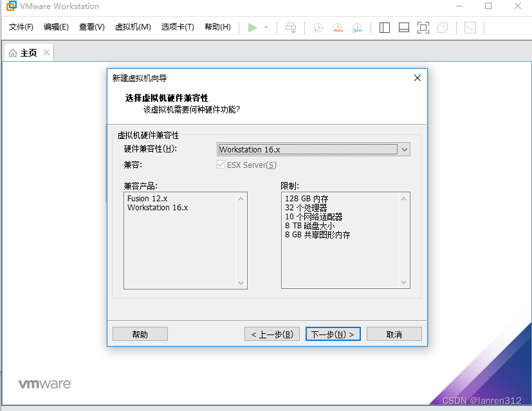Screen dimensions: 532x411
Task: Click 兼容产品 list scroll up arrow
Action: tap(241, 199)
